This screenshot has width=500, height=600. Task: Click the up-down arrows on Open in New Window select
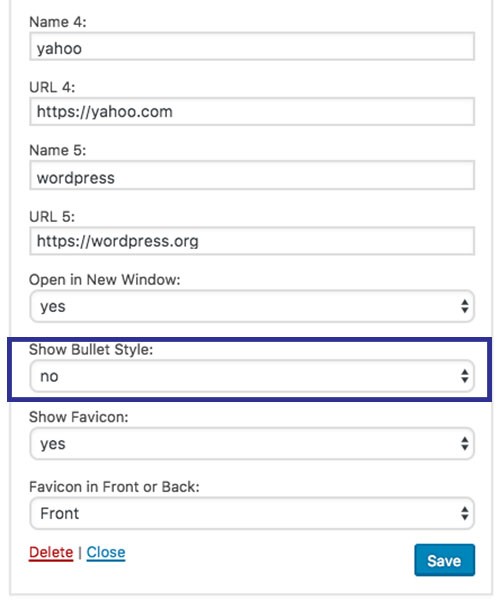[x=464, y=306]
